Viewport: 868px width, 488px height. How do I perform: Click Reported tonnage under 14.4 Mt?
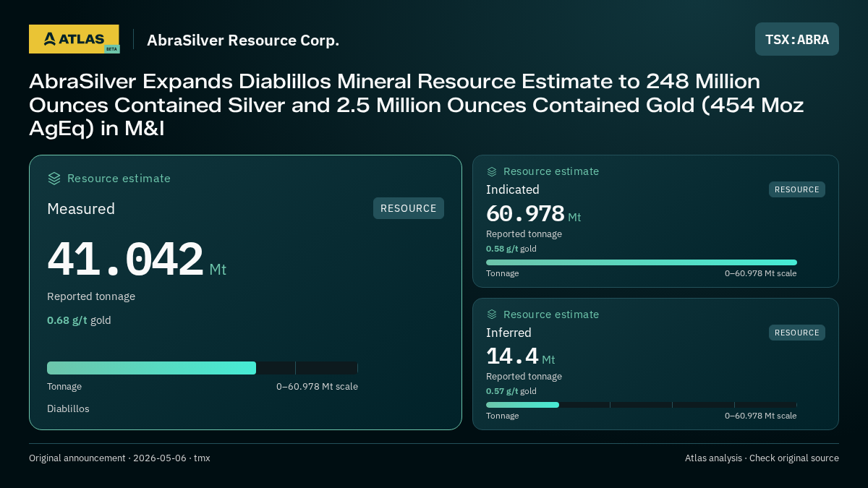click(x=524, y=377)
